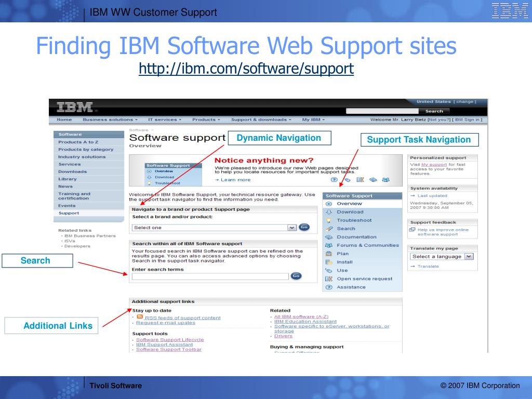Click the ISVs related link
This screenshot has height=399, width=532.
click(x=70, y=241)
